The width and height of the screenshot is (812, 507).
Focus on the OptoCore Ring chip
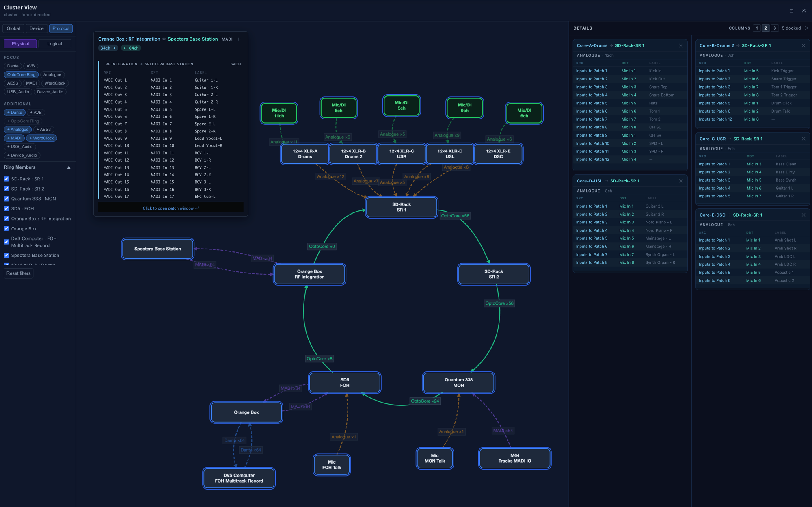[x=21, y=75]
